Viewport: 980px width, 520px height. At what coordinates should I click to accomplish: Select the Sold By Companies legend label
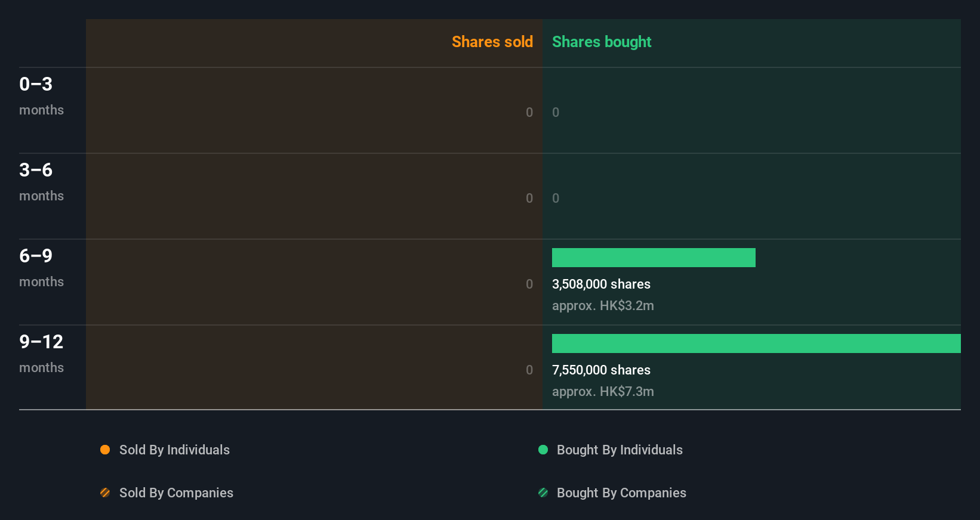point(176,493)
